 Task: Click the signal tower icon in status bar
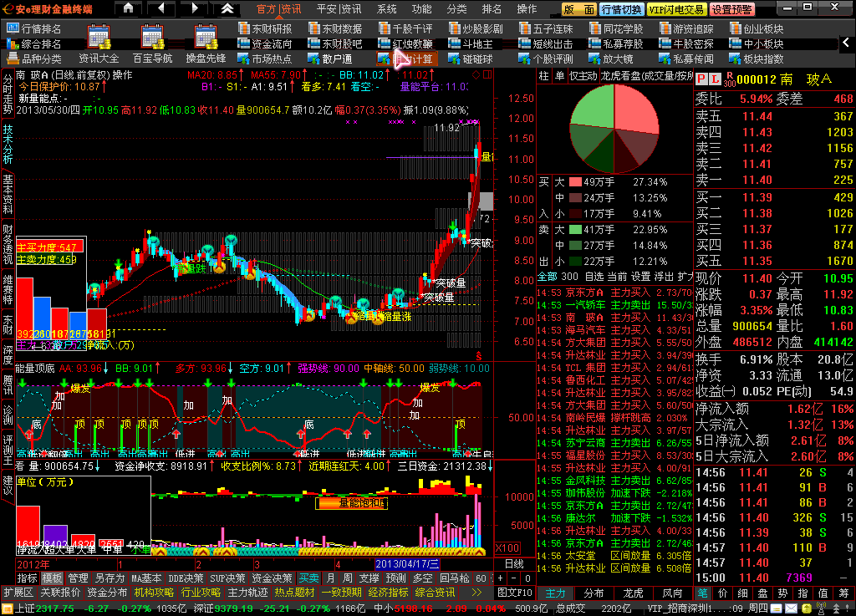pyautogui.click(x=821, y=608)
